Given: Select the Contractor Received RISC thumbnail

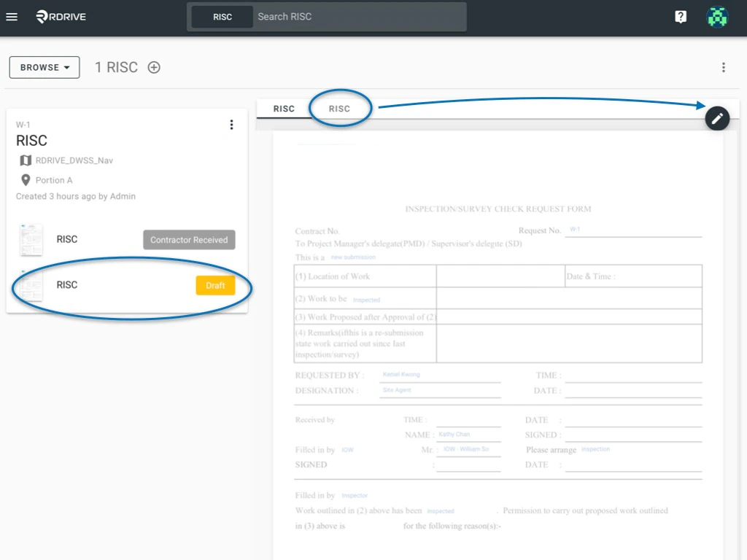Looking at the screenshot, I should 30,238.
